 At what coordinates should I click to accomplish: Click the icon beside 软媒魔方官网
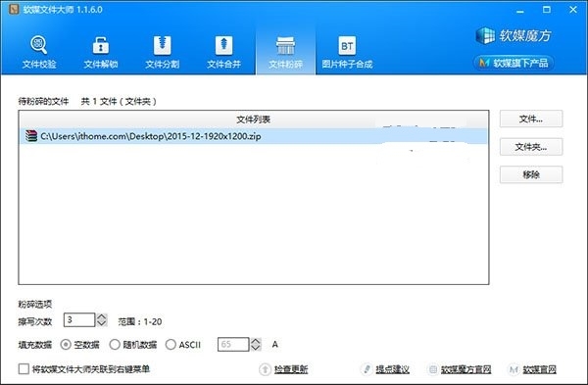point(433,369)
